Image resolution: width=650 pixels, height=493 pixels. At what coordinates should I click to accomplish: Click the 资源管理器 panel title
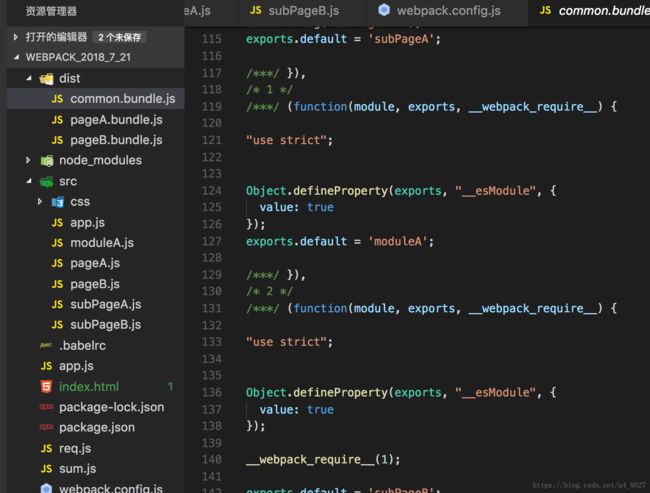pyautogui.click(x=51, y=11)
